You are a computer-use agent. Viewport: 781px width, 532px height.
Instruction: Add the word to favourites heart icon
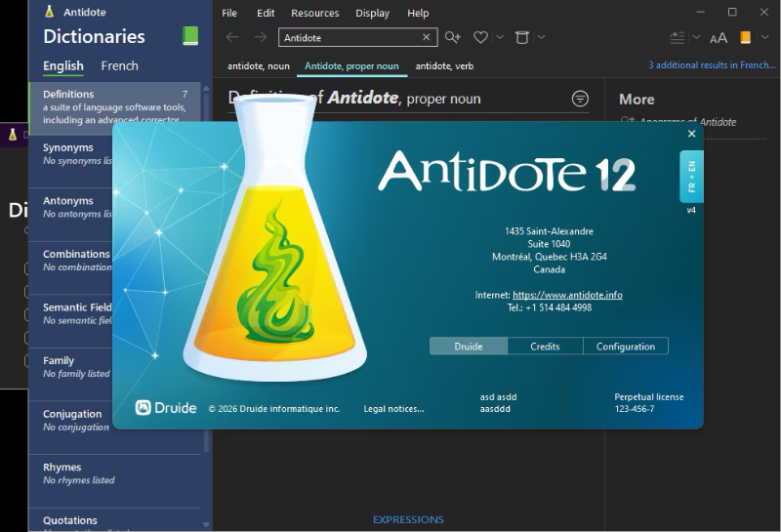coord(480,37)
